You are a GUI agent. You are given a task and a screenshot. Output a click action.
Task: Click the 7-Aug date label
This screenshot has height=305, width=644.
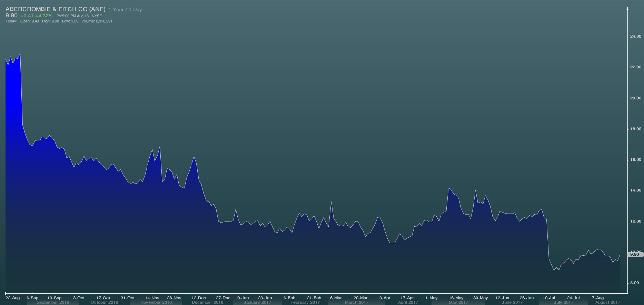(598, 297)
